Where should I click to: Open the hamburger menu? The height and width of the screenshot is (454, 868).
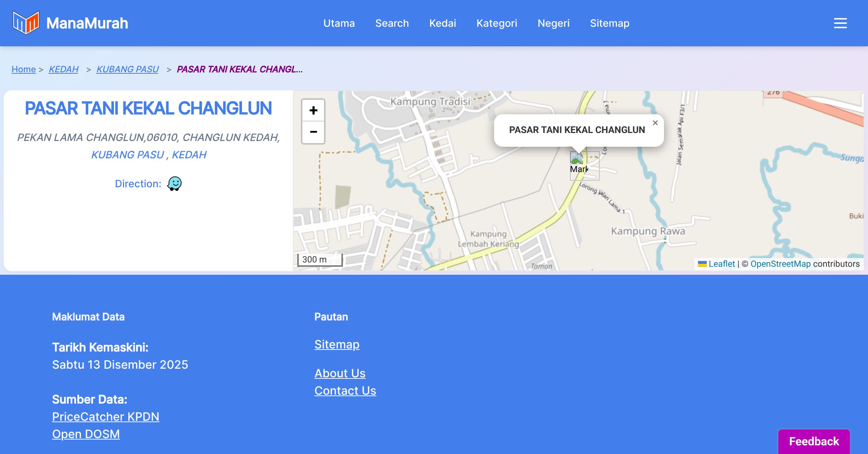coord(840,23)
